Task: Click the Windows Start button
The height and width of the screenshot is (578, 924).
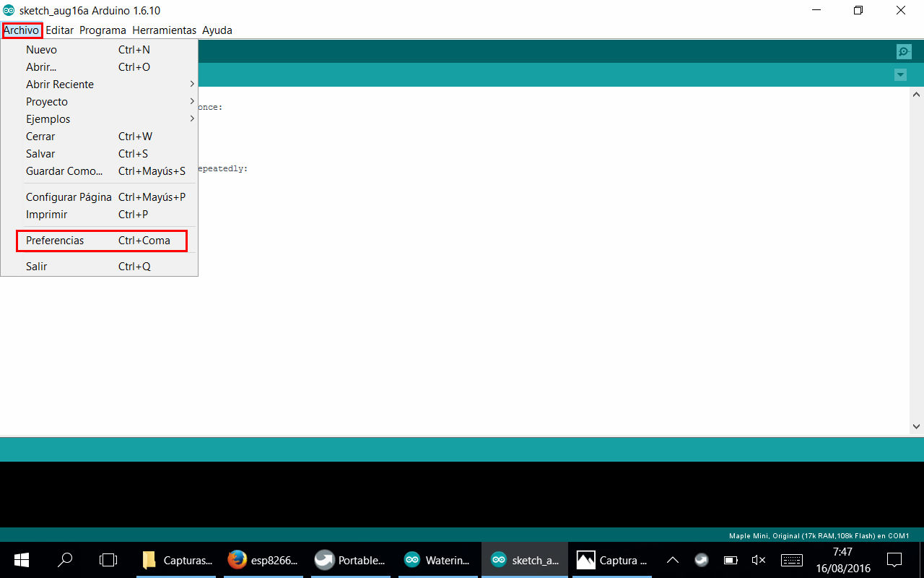Action: [x=21, y=560]
